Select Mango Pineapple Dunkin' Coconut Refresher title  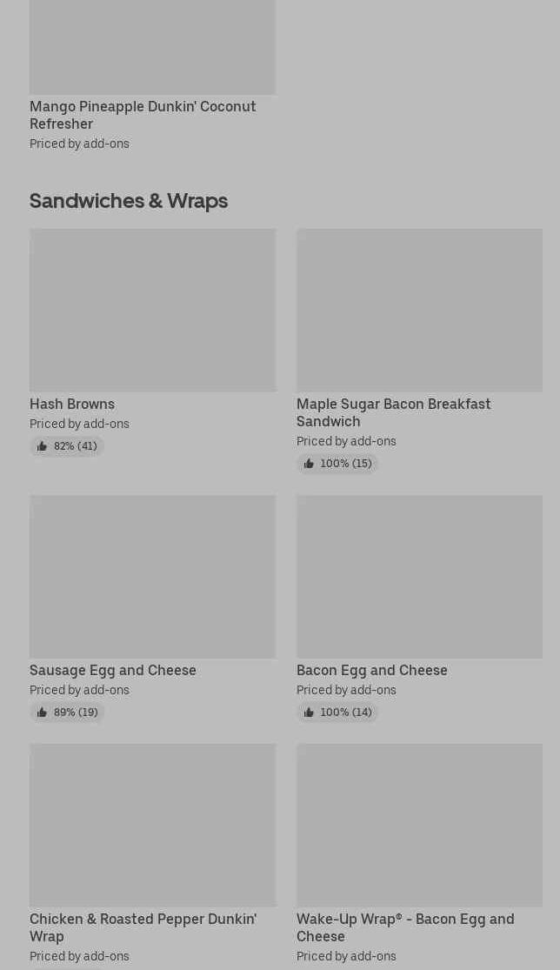[143, 115]
